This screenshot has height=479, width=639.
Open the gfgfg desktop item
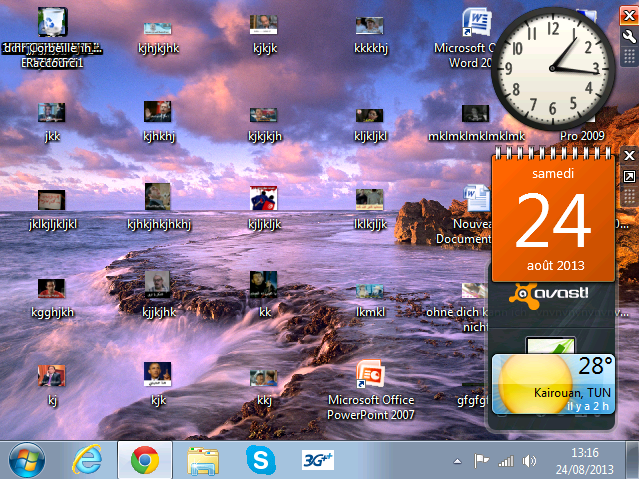(x=473, y=401)
